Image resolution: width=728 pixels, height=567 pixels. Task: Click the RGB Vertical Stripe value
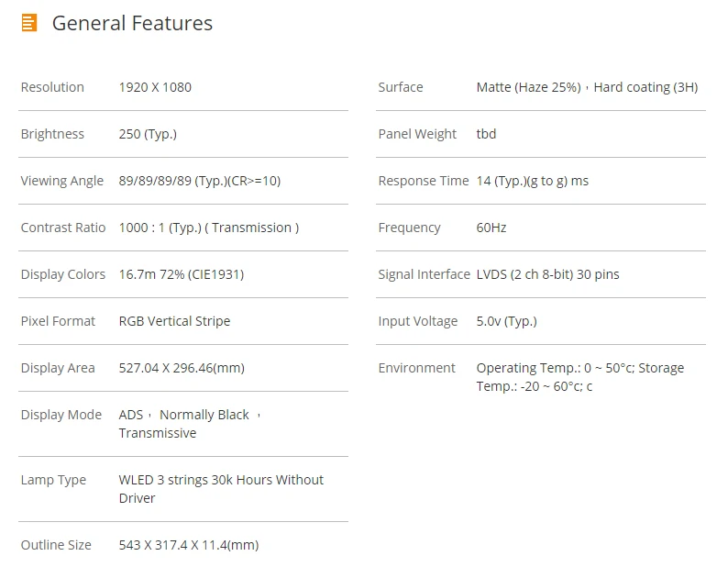[x=174, y=321]
